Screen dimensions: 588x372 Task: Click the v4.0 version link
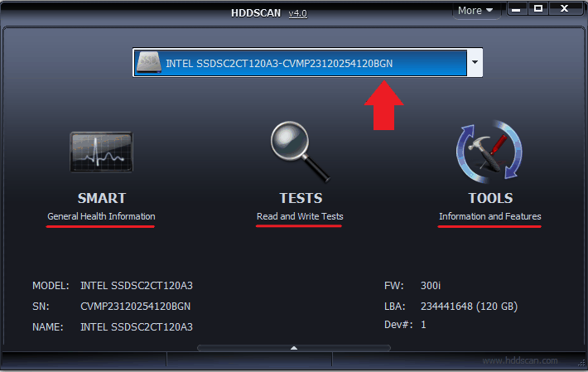tap(298, 13)
